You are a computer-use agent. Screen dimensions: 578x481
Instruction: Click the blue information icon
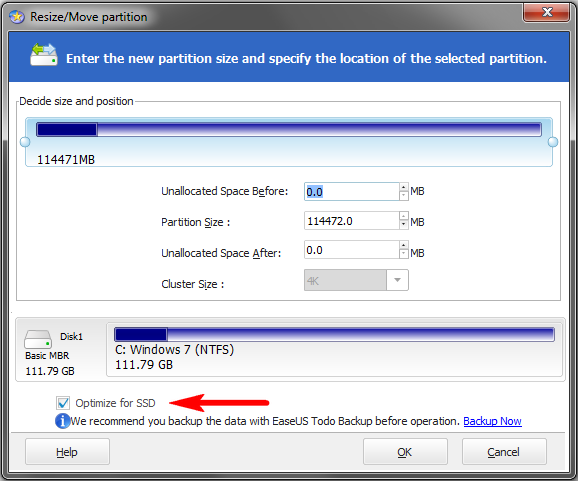62,421
